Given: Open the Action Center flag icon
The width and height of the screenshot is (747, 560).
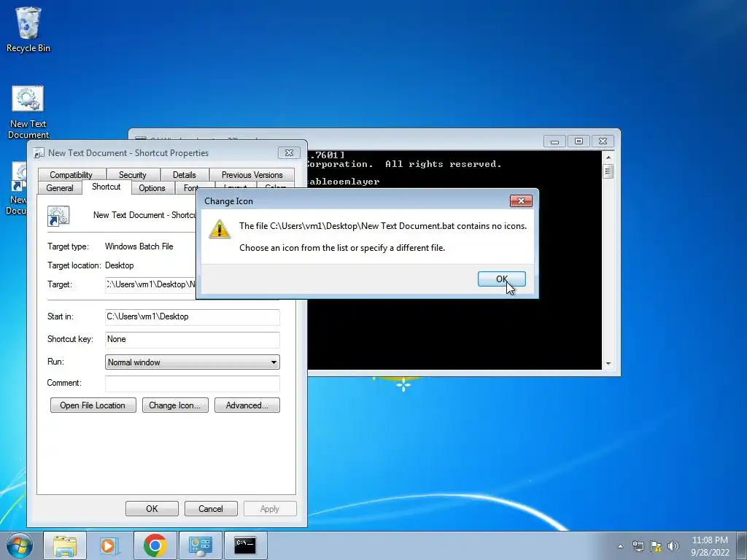Looking at the screenshot, I should [656, 546].
